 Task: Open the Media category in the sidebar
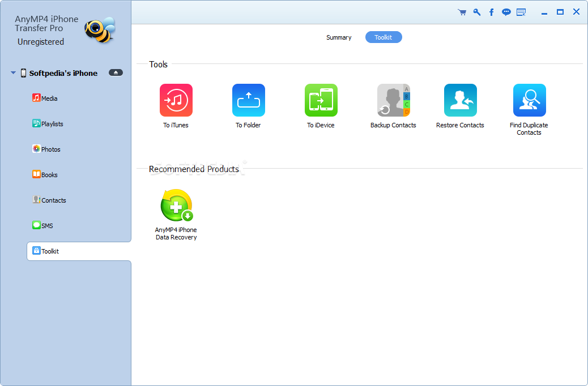point(45,98)
